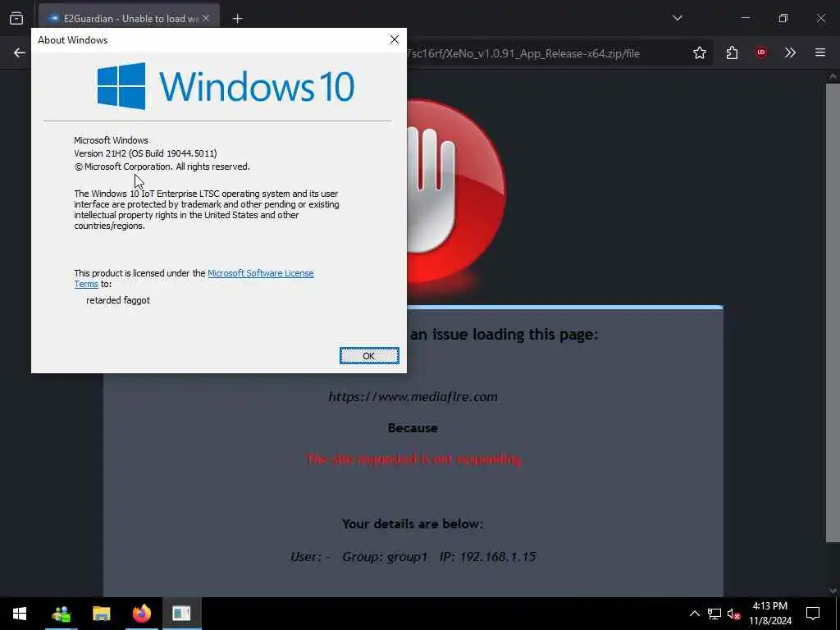Restore down the Firefox window
The width and height of the screenshot is (840, 630).
[x=783, y=18]
